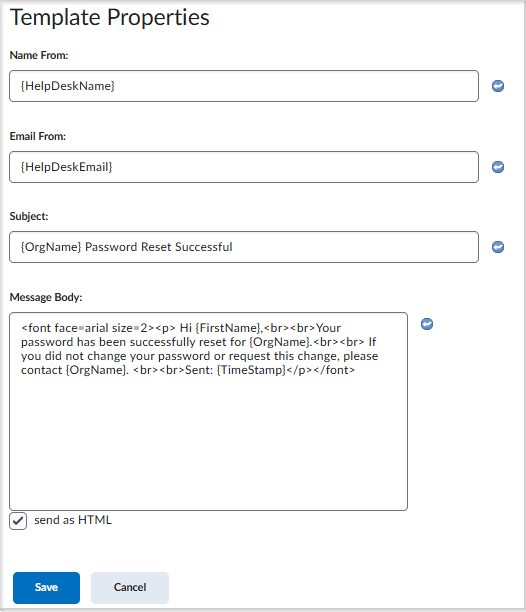The width and height of the screenshot is (526, 612).
Task: Place cursor on 'Hi {FirstName}' in message body
Action: (x=220, y=328)
